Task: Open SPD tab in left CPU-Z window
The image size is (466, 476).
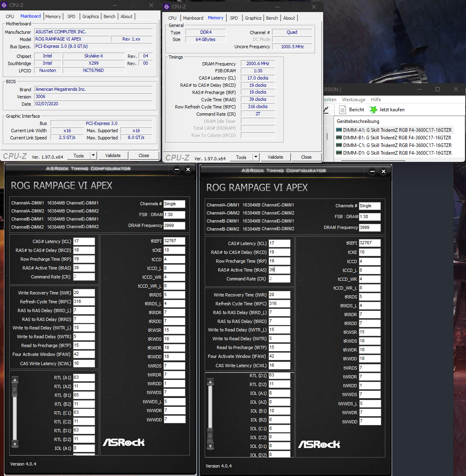Action: 71,16
